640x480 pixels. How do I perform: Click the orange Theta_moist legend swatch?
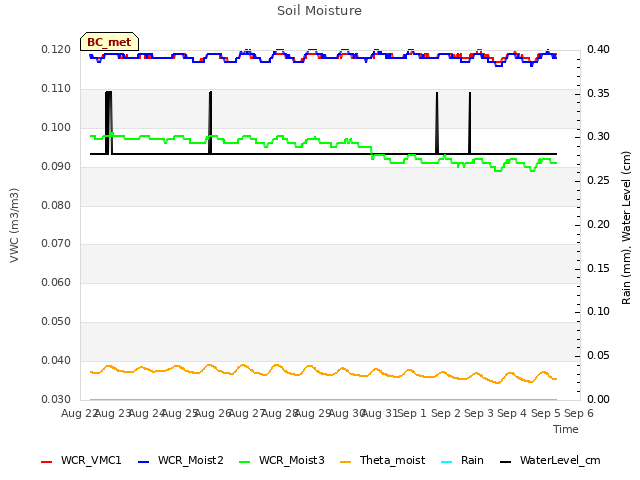click(345, 462)
